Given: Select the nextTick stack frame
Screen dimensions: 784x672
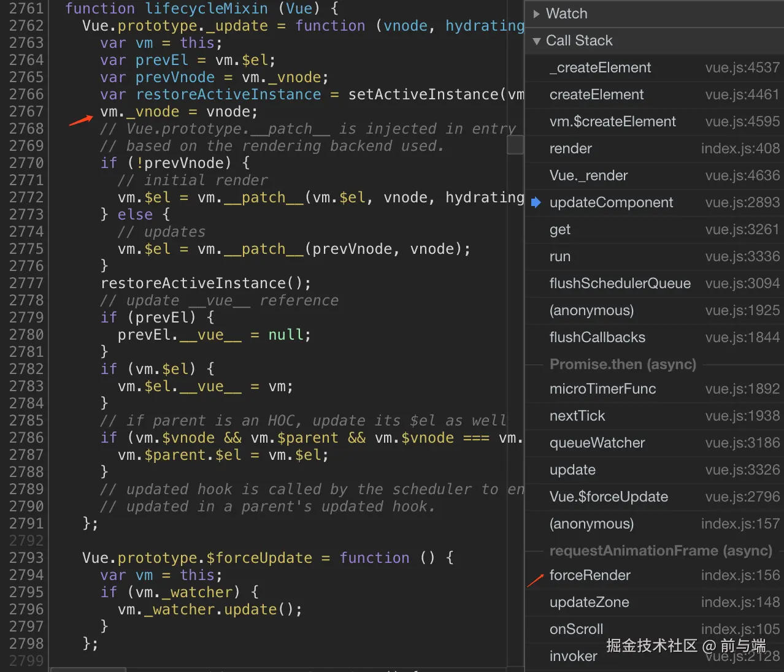Looking at the screenshot, I should click(x=655, y=416).
